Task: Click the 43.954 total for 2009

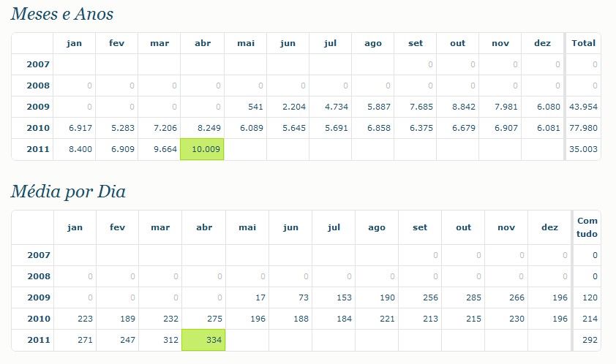Action: pyautogui.click(x=583, y=107)
